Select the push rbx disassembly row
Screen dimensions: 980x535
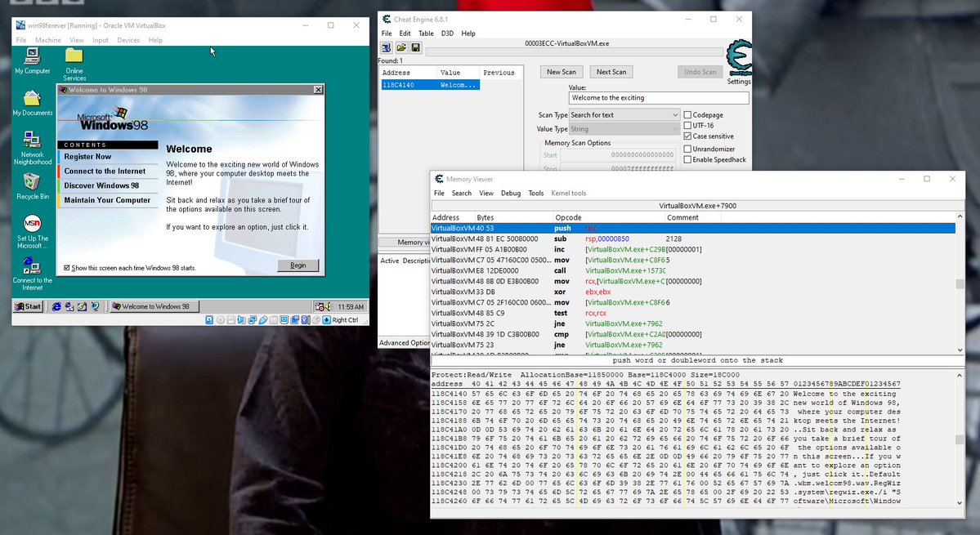tap(692, 229)
